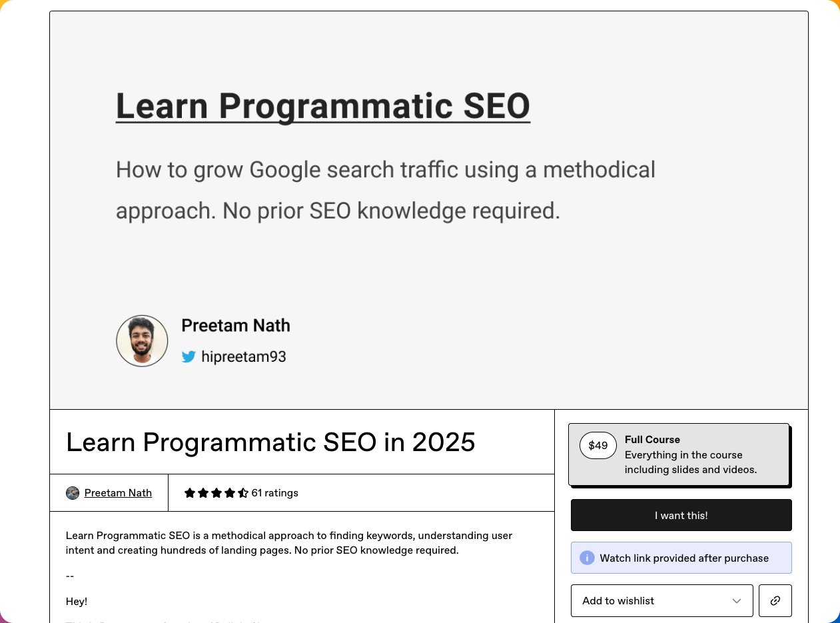Click the 4.5 star rating icons

(216, 493)
